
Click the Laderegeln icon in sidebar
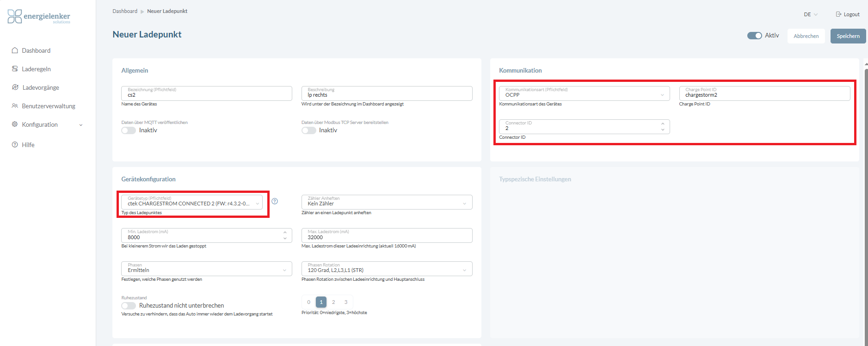pyautogui.click(x=15, y=69)
